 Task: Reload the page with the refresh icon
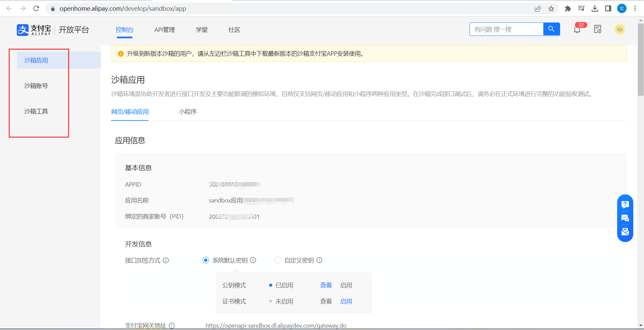coord(36,8)
